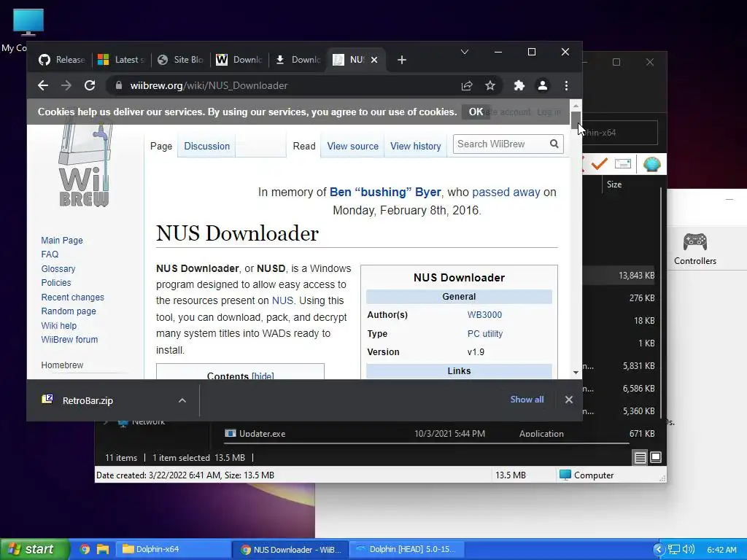Switch to the GitHub Releases tab
Viewport: 747px width, 560px height.
61,60
